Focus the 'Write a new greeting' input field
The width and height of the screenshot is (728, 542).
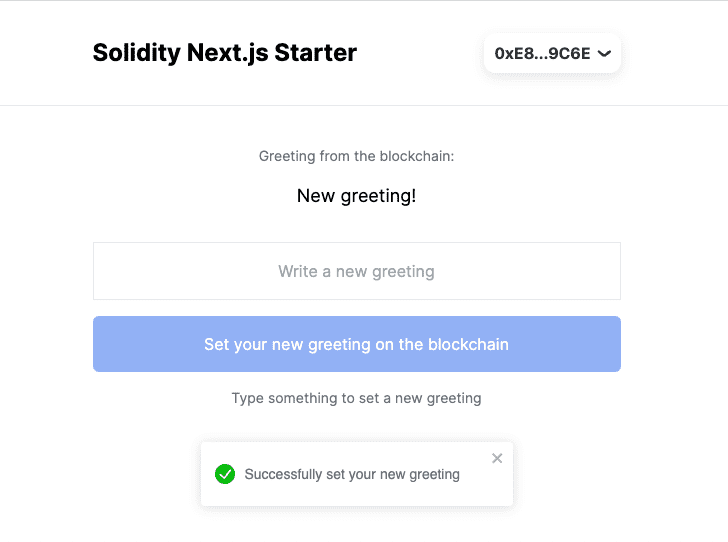click(357, 271)
